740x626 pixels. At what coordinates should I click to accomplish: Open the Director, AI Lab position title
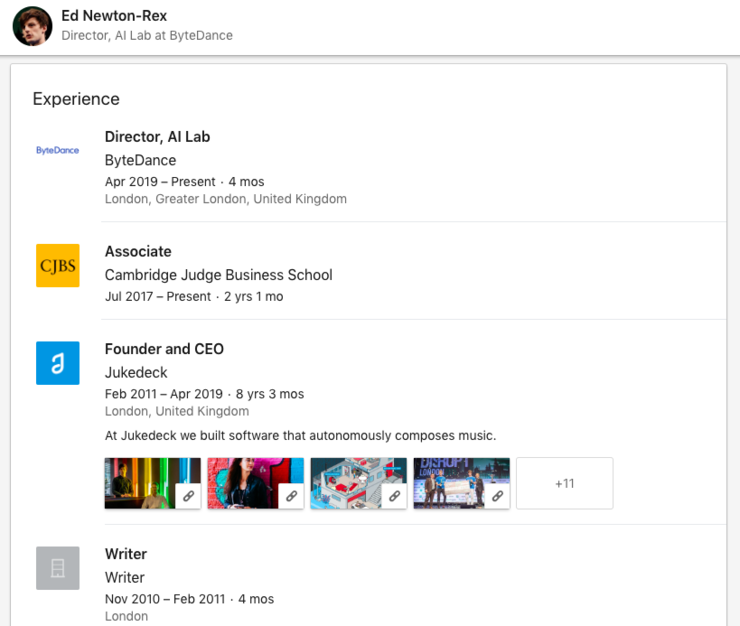coord(158,136)
